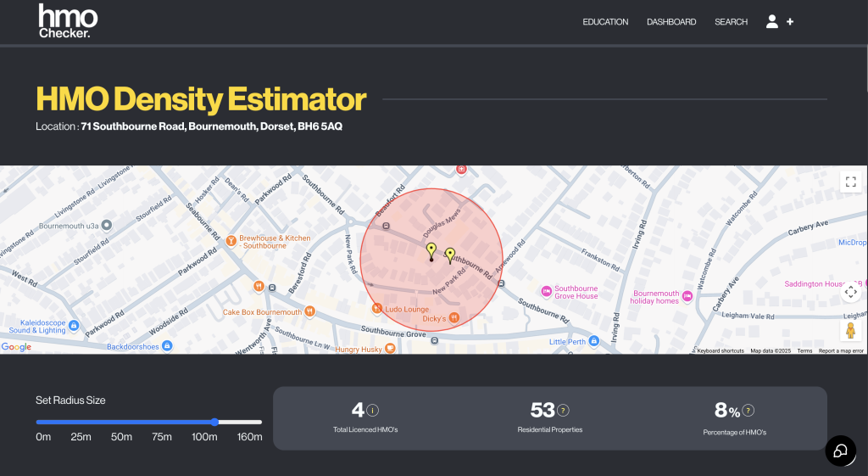The height and width of the screenshot is (476, 868).
Task: Click bus stop icon on Southbourne Grove
Action: coord(435,341)
